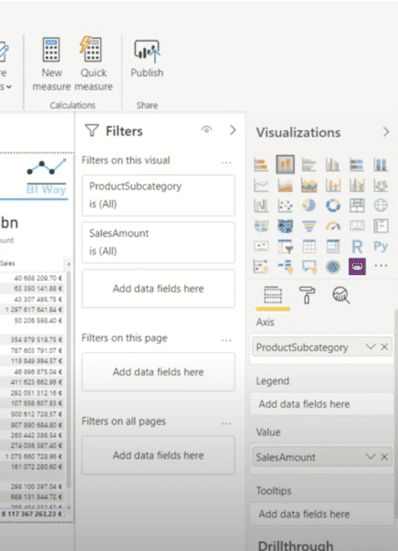Open options for Filters on all pages
Viewport: 398px width, 551px height.
coord(226,423)
